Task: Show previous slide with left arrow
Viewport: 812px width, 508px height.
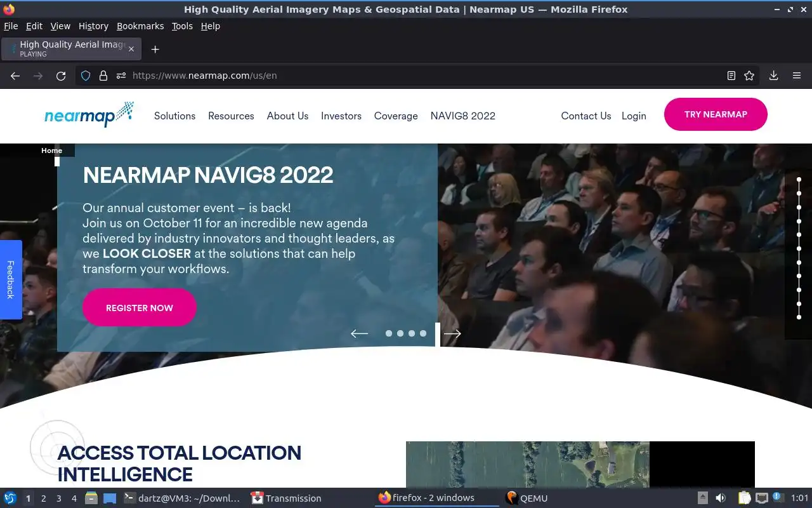Action: 359,333
